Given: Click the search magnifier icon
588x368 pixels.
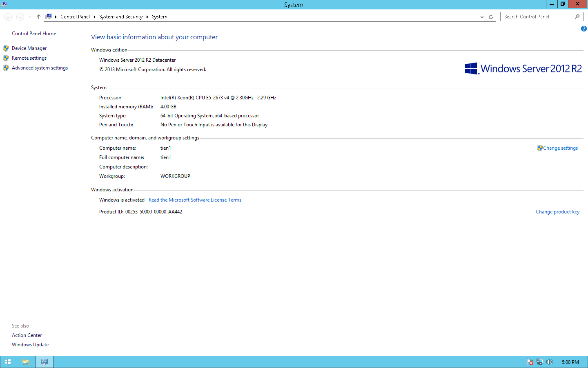Looking at the screenshot, I should tap(577, 17).
